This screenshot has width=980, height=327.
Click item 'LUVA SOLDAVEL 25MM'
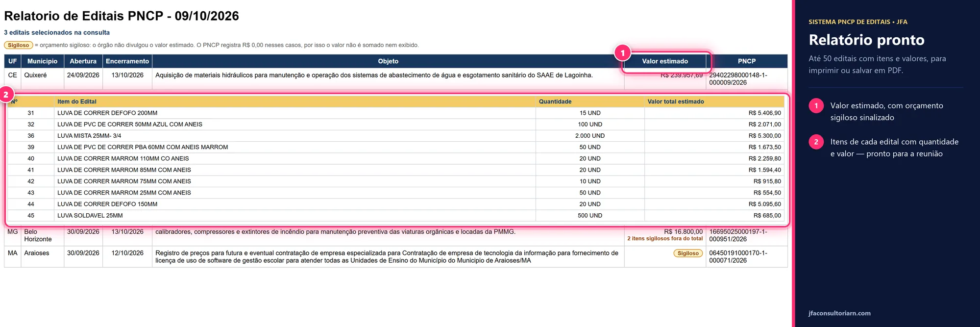pos(90,216)
